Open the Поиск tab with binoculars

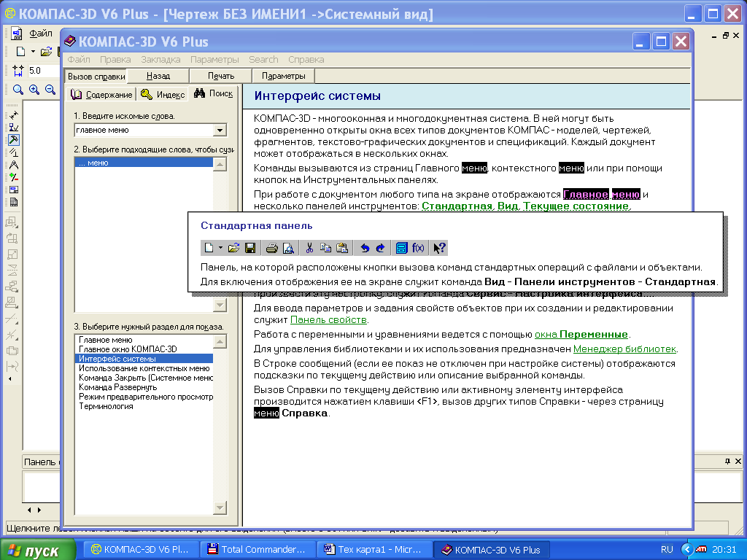[214, 93]
